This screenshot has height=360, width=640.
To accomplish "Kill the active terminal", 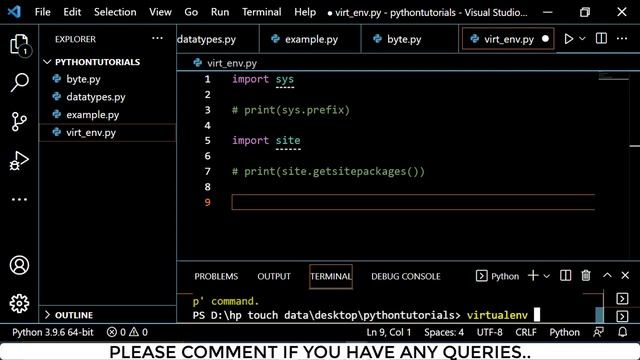I will click(586, 276).
